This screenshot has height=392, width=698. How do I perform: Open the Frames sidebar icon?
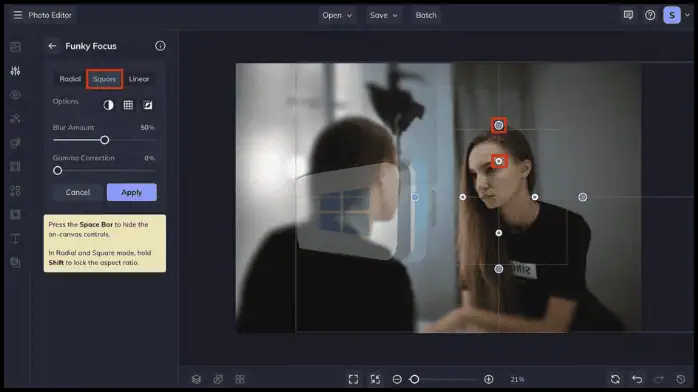pos(15,167)
